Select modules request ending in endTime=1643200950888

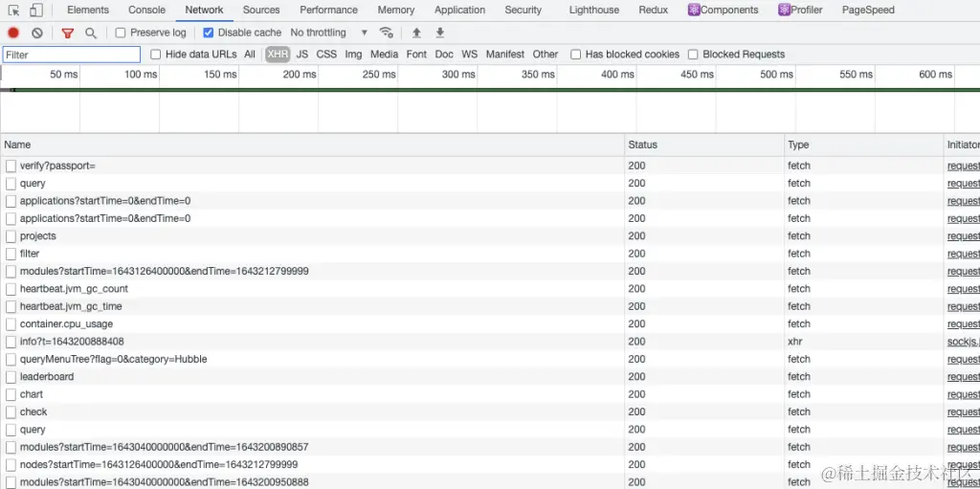(490, 482)
